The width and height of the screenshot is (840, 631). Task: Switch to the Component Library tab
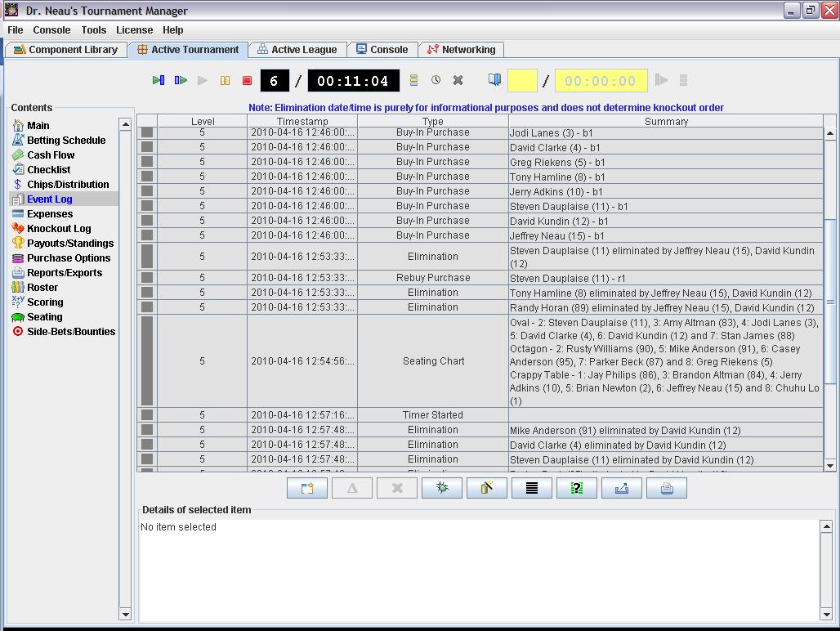(x=66, y=50)
